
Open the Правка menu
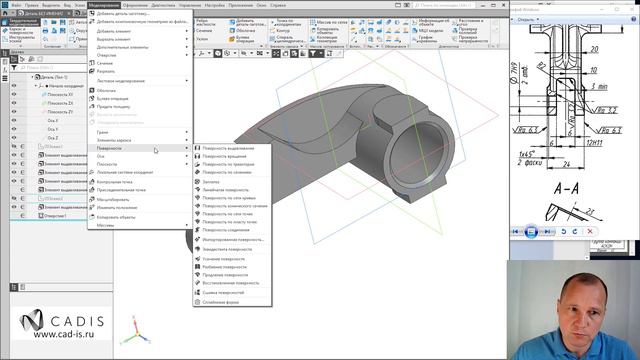tap(31, 5)
